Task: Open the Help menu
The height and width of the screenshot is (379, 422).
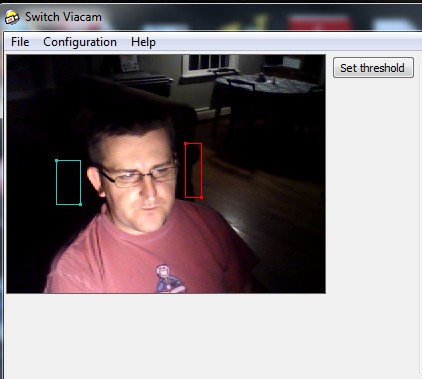Action: 143,42
